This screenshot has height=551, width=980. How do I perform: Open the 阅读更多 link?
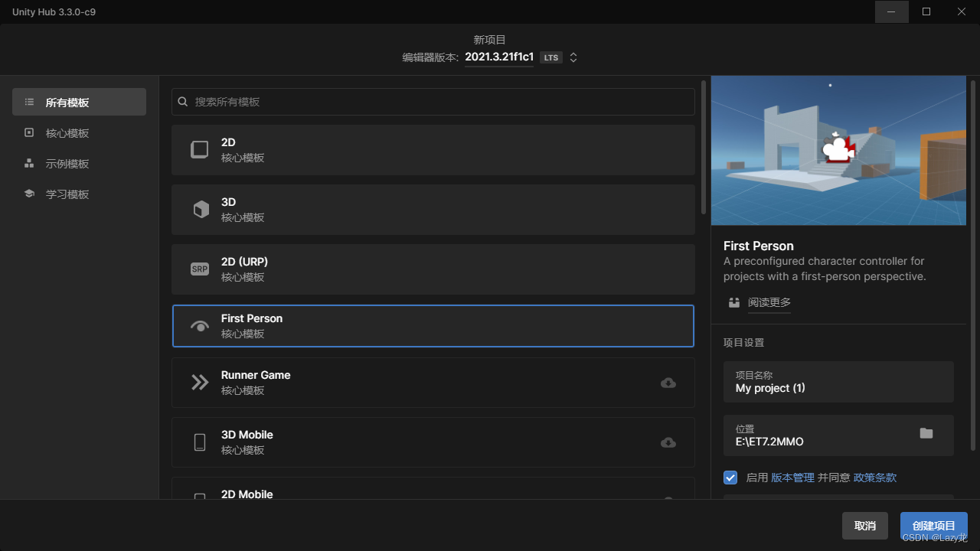(769, 302)
